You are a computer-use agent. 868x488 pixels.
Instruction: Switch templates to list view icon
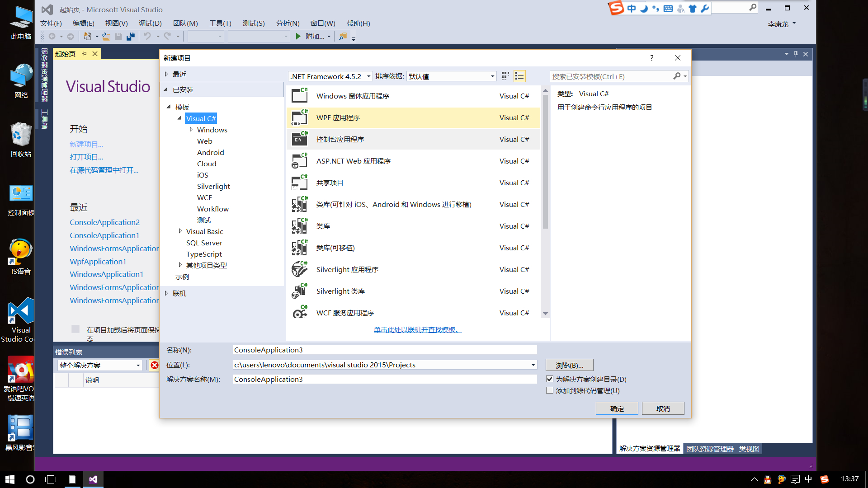point(519,76)
